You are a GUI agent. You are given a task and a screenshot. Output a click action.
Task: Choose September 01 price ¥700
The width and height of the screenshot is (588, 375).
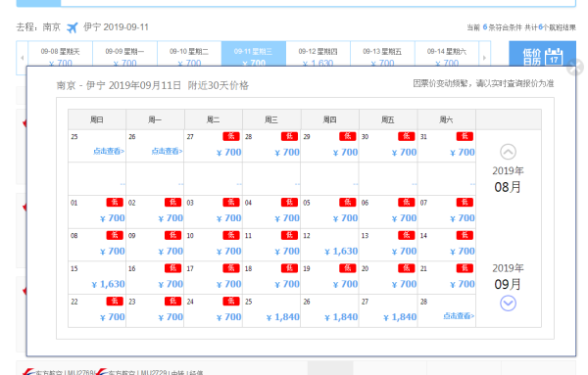[112, 218]
